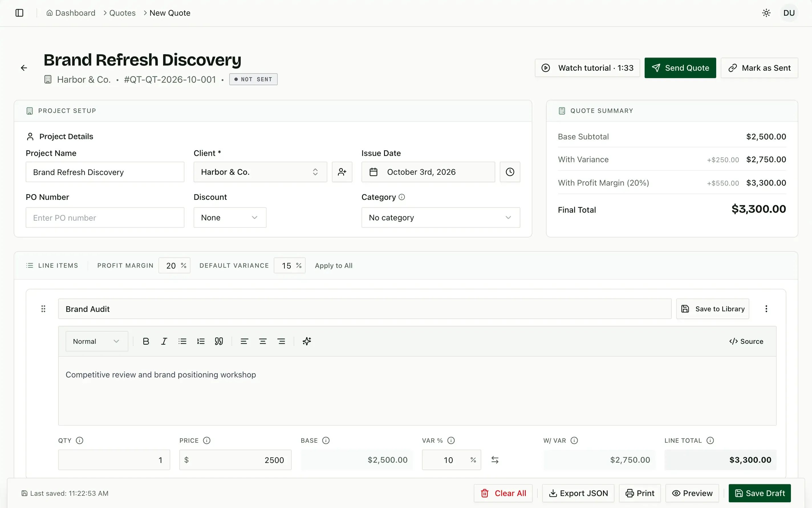Open the Brand Audit three-dot menu

point(766,309)
